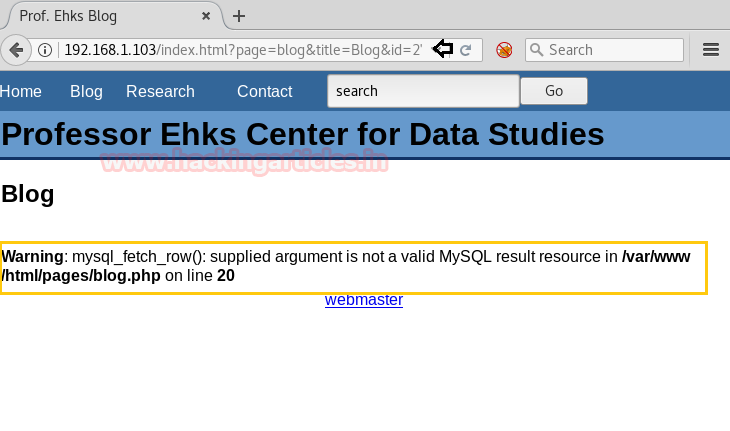
Task: Navigate to the Contact page
Action: (x=264, y=92)
